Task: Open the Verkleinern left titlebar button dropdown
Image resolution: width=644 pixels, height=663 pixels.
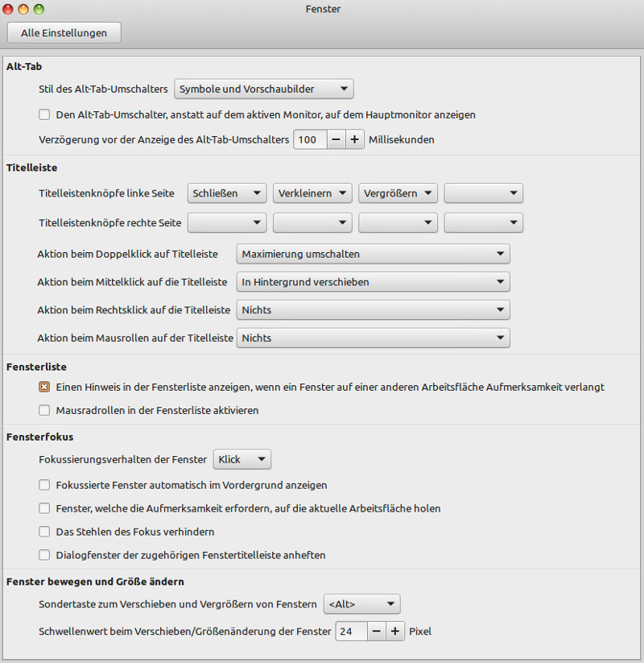Action: [x=312, y=193]
